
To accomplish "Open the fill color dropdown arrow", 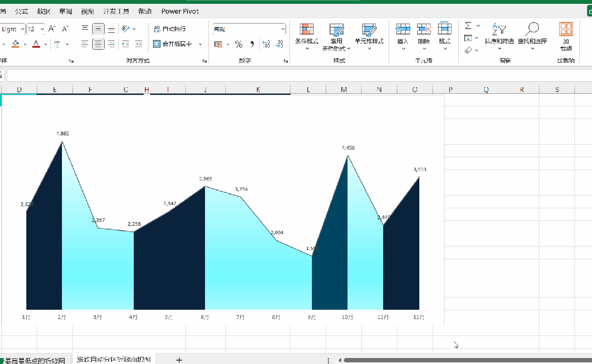I will pos(25,44).
